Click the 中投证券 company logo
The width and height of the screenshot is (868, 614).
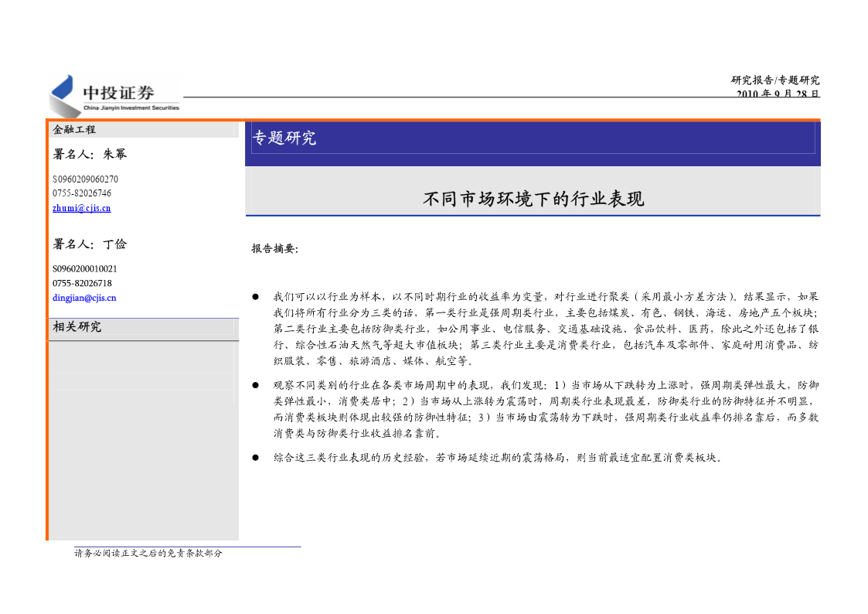114,96
